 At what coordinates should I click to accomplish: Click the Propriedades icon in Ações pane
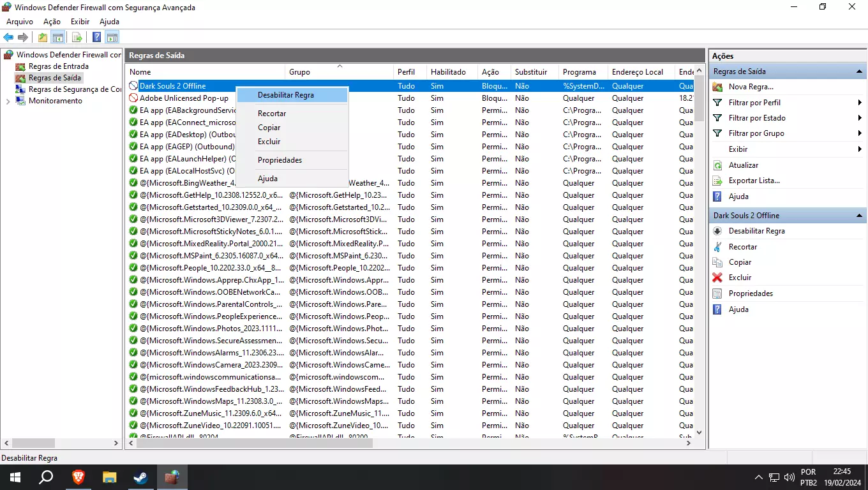click(x=717, y=293)
